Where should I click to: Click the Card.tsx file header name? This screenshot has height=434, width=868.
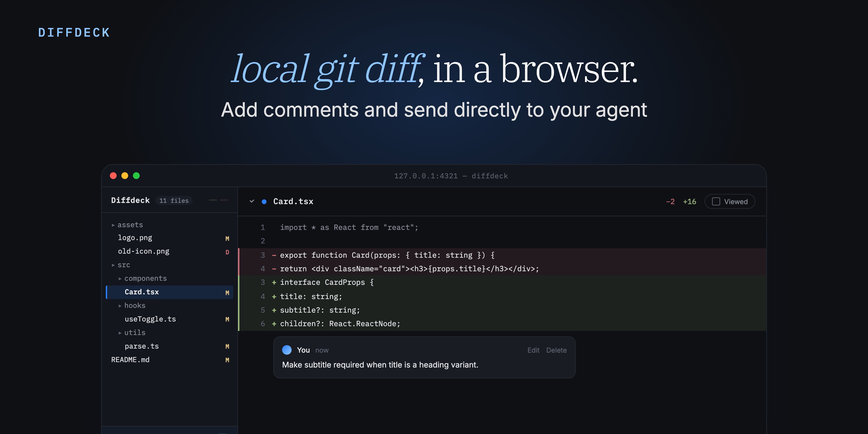[x=293, y=201]
